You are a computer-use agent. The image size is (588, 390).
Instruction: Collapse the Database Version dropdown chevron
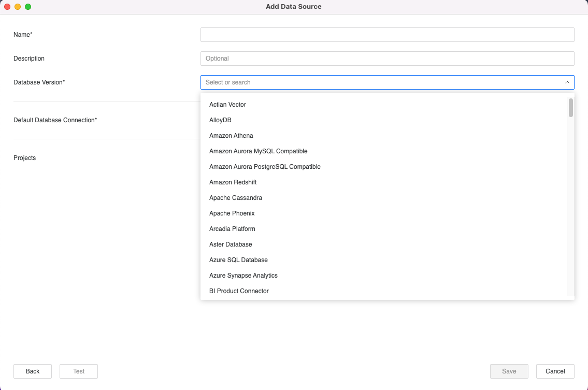[567, 82]
